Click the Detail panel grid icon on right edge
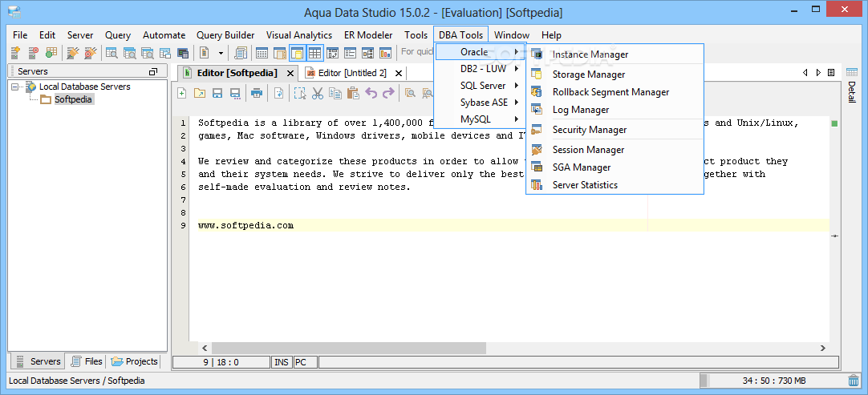Screen dimensions: 868x395 coord(851,72)
